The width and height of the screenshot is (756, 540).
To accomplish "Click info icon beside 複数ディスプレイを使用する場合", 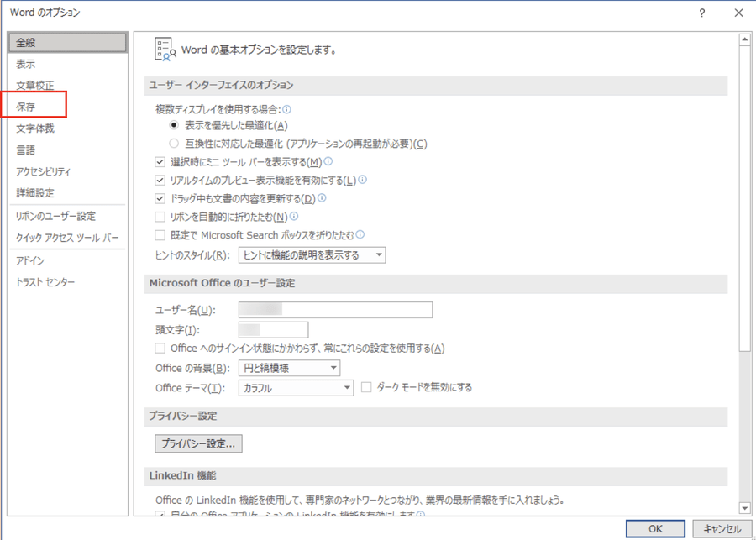I will [x=287, y=109].
